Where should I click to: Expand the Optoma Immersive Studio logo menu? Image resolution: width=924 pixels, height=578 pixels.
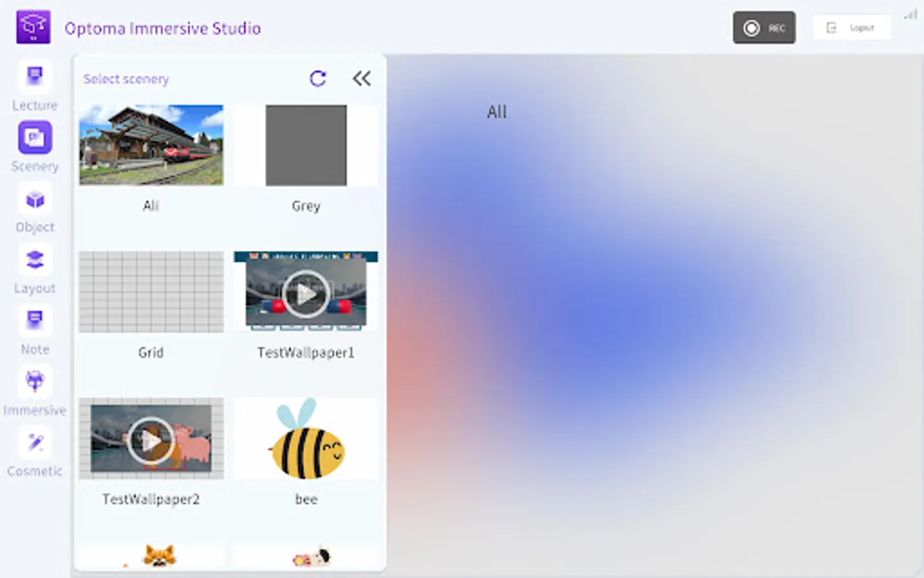(33, 26)
